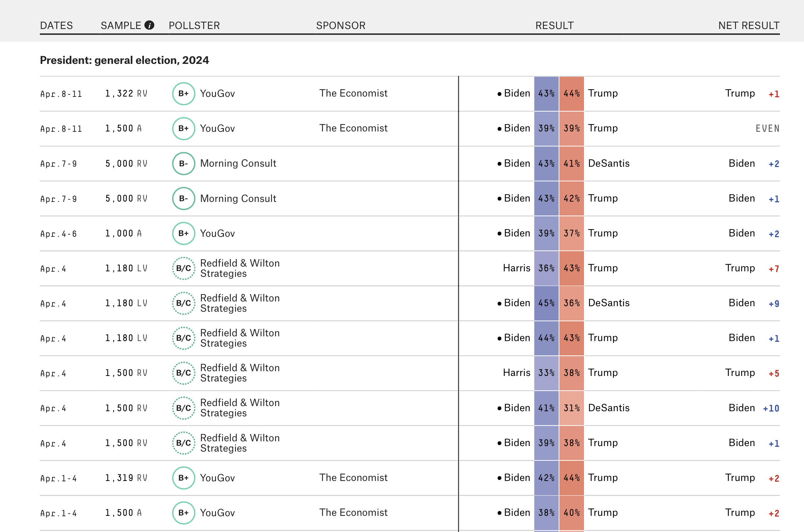The height and width of the screenshot is (532, 804).
Task: Click B- badge beside Morning Consult DeSantis poll
Action: (x=183, y=163)
